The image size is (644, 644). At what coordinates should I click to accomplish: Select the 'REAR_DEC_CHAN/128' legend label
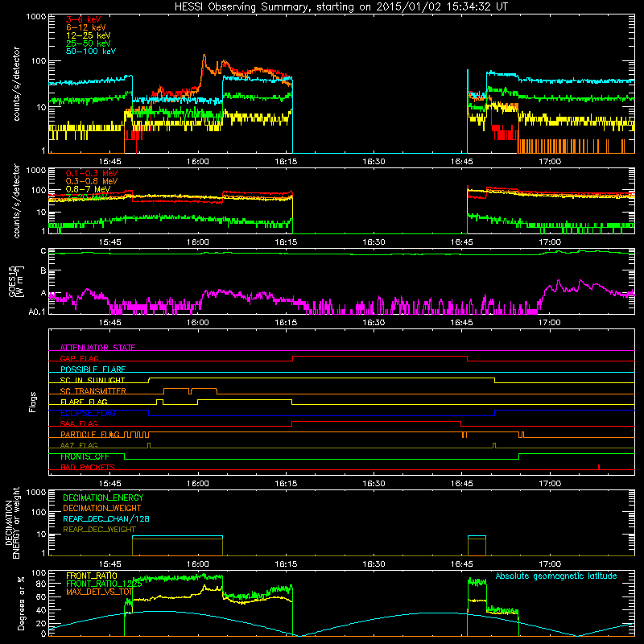tap(106, 518)
